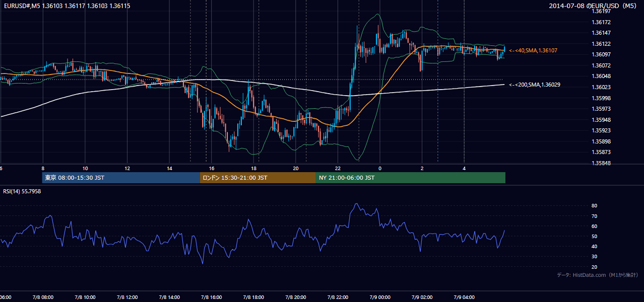Click hour tick 10 under the price chart
Screen dimensions: 644x302
85,168
